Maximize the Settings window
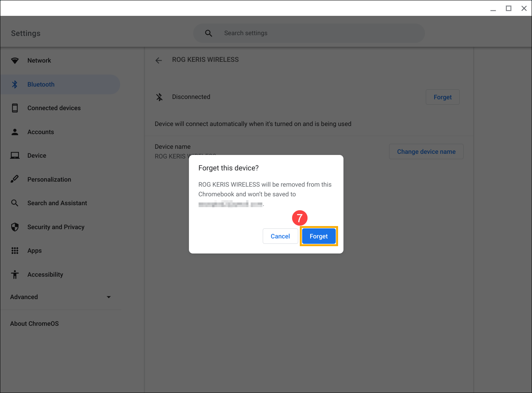This screenshot has height=393, width=532. (508, 9)
